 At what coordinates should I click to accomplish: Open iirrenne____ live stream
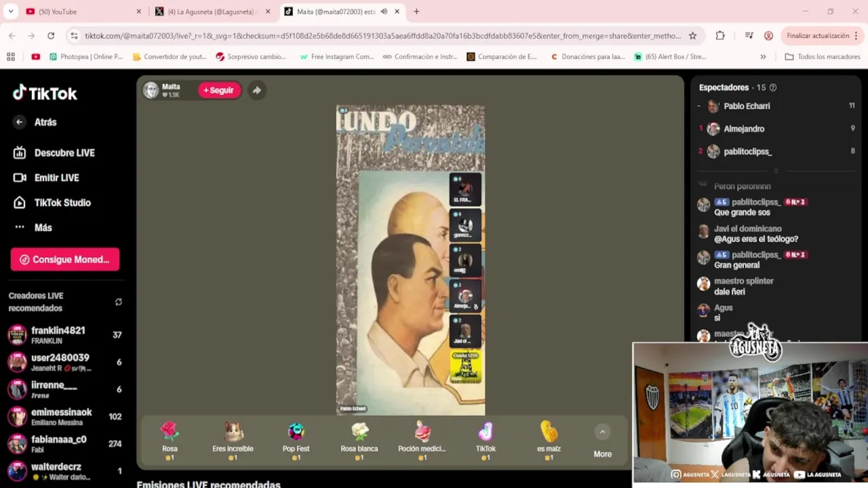click(x=64, y=389)
